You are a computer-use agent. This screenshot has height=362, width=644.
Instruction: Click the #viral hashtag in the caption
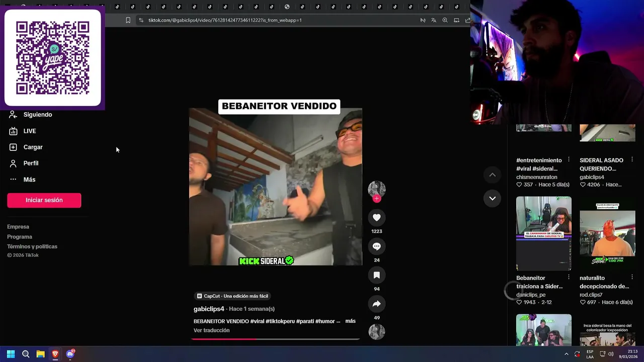[257, 321]
